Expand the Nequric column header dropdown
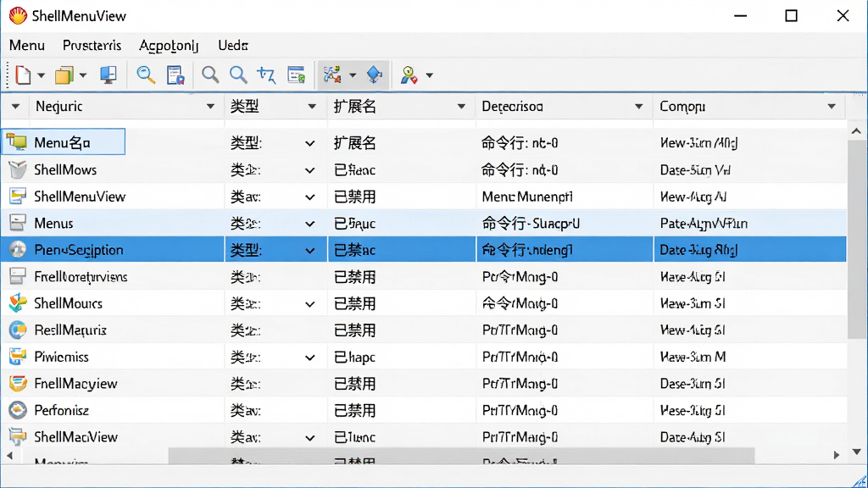The image size is (868, 488). point(210,106)
